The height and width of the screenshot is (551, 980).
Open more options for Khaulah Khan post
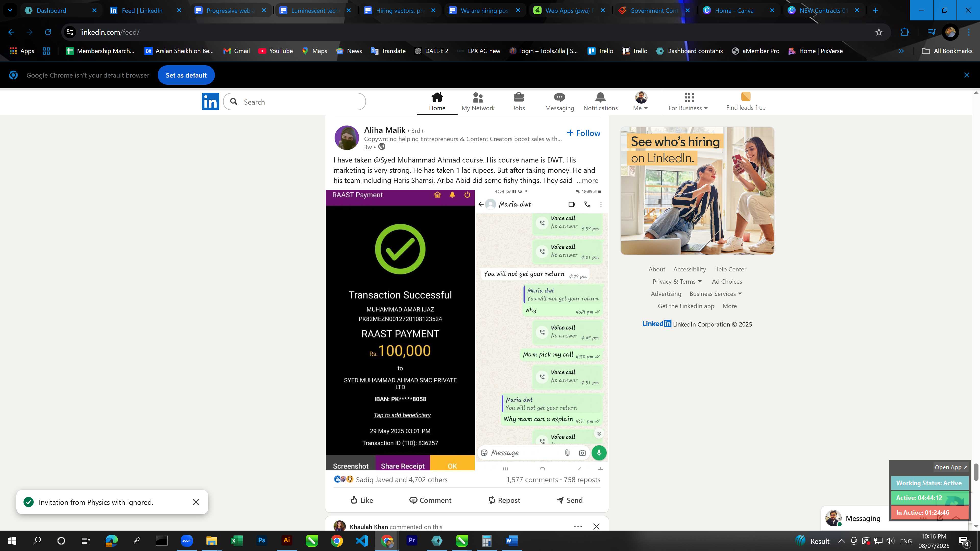click(578, 527)
